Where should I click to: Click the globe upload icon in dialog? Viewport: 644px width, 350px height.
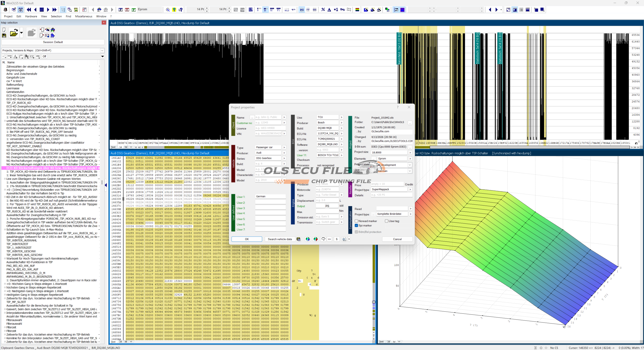tap(316, 239)
